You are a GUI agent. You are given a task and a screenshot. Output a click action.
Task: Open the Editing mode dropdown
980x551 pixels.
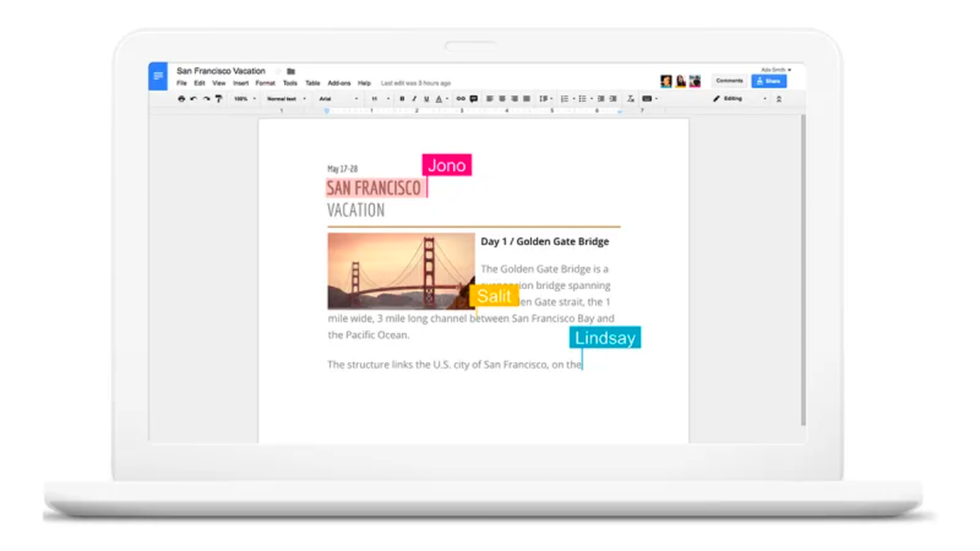(x=740, y=99)
